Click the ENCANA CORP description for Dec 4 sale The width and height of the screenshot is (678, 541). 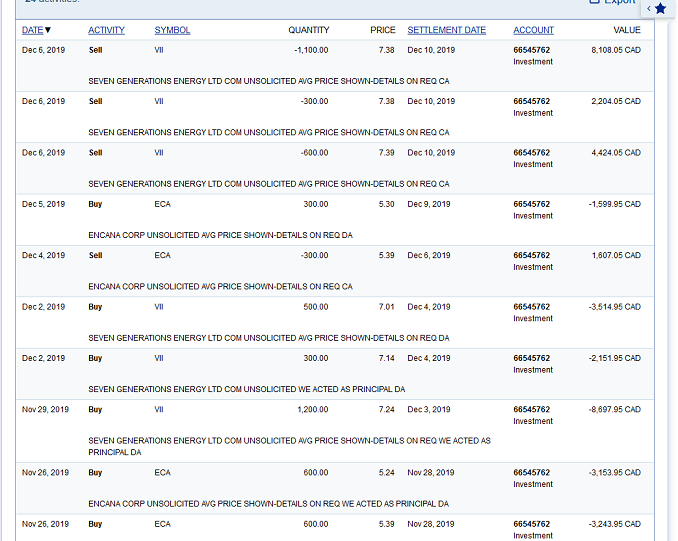[220, 286]
